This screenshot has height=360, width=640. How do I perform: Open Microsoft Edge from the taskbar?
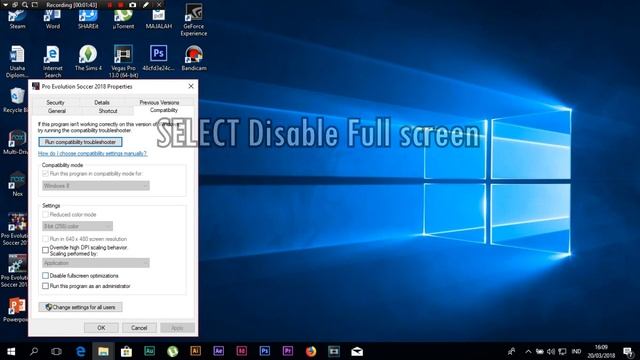tap(80, 351)
